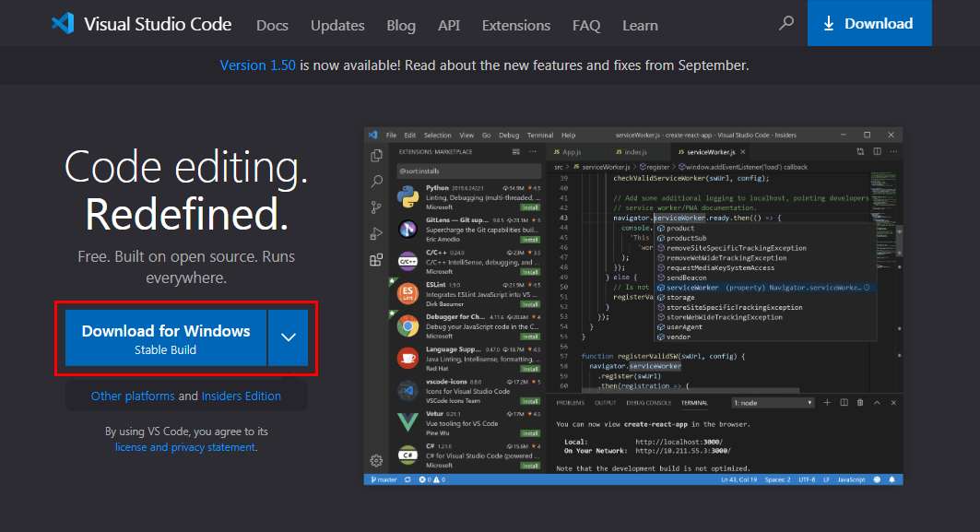Click the Visual Studio Code logo icon
This screenshot has height=532, width=980.
(x=63, y=24)
